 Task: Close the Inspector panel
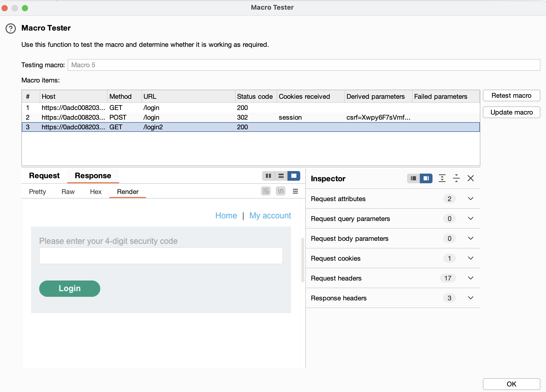[471, 178]
